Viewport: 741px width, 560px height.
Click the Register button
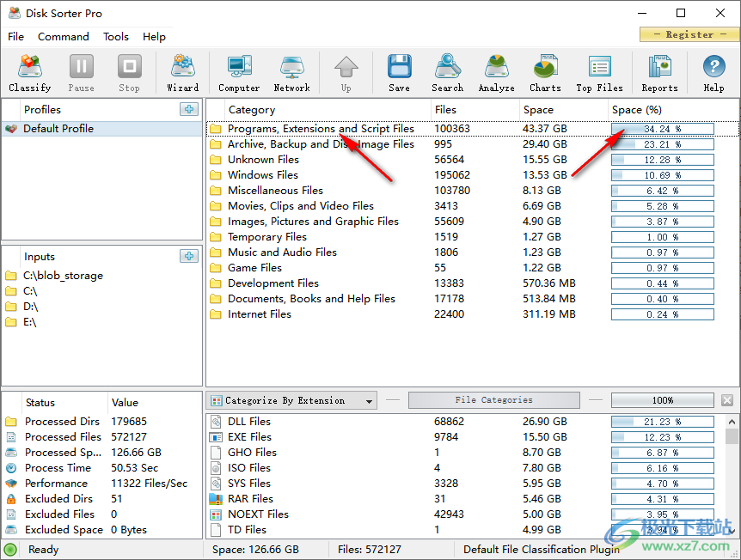[x=689, y=34]
